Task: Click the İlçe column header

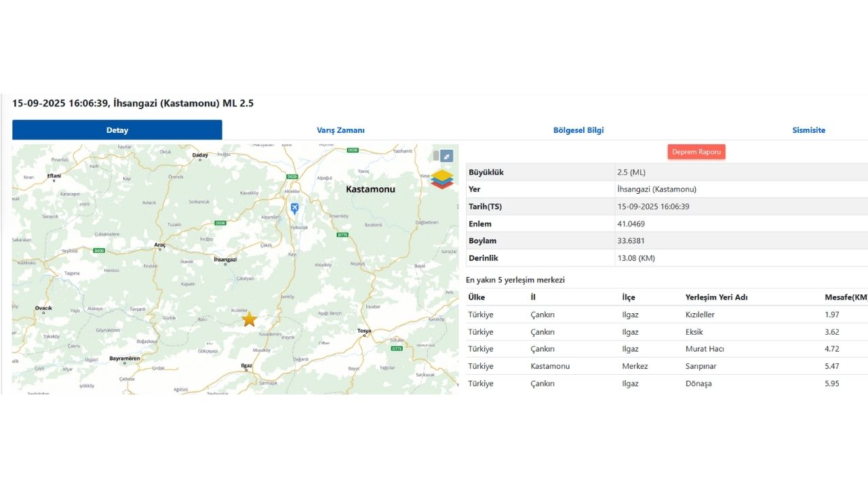Action: [629, 298]
